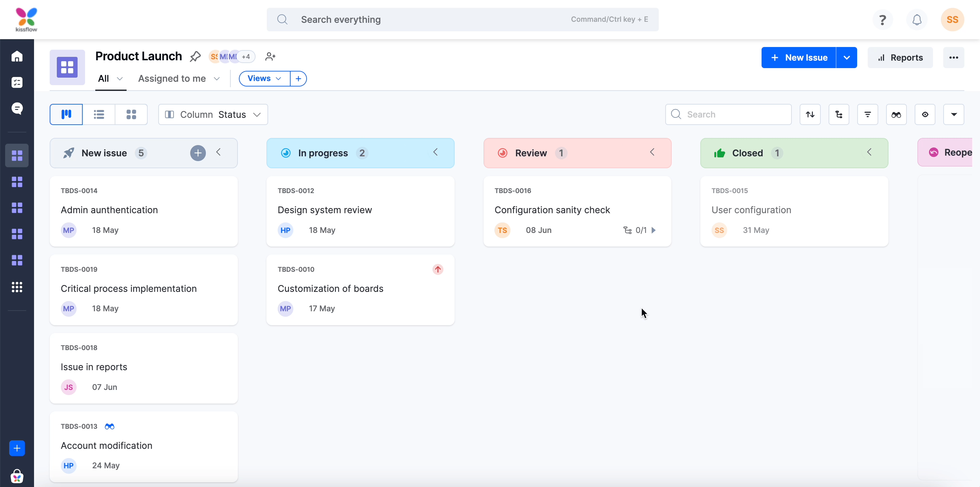Image resolution: width=980 pixels, height=487 pixels.
Task: Open Reports
Action: (900, 58)
